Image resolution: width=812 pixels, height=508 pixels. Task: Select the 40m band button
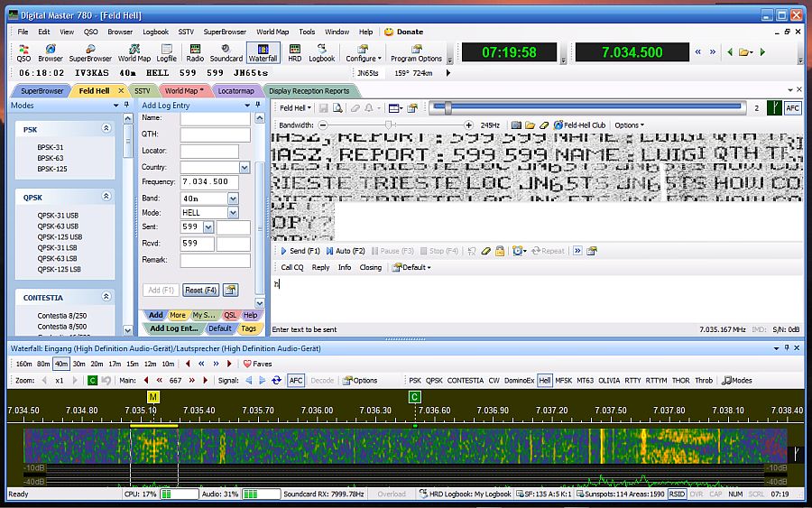click(x=60, y=364)
